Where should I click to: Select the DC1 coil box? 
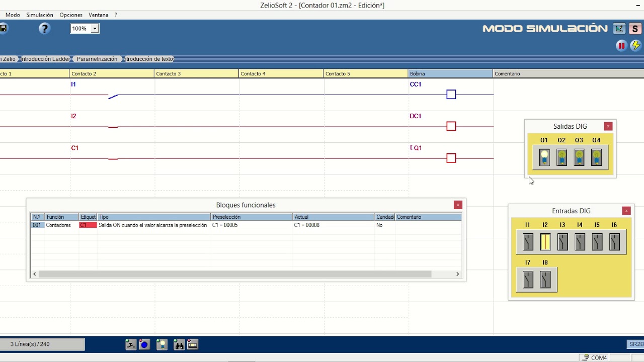point(451,126)
